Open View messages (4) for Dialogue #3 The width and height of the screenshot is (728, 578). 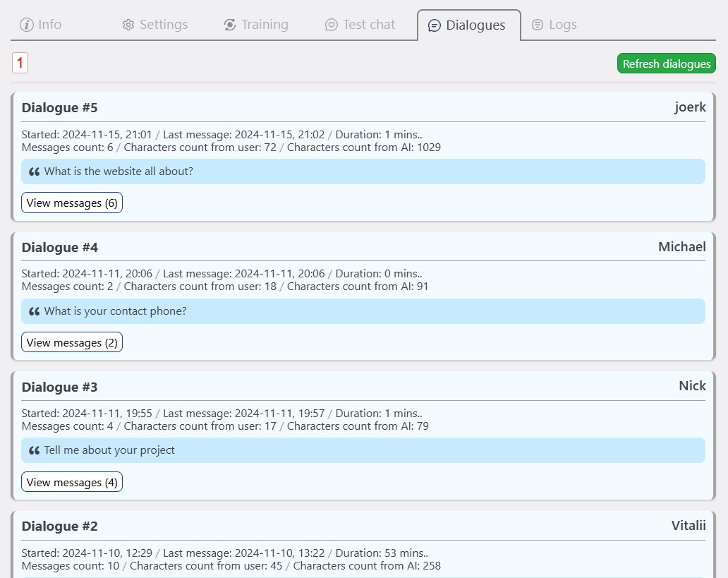tap(72, 482)
